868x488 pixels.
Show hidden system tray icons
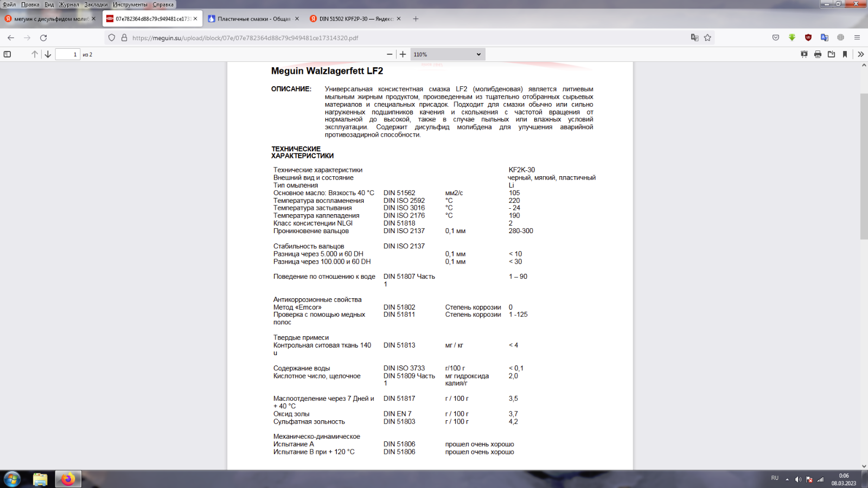(787, 479)
